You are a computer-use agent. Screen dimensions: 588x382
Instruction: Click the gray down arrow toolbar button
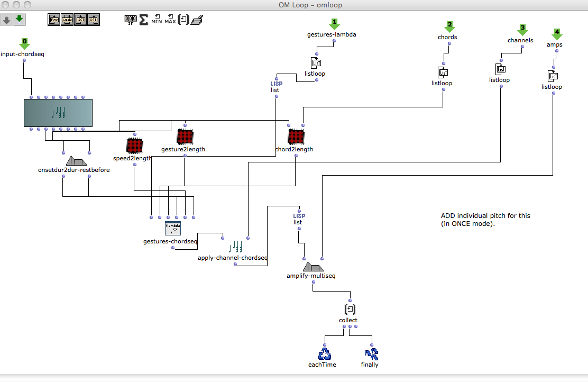(7, 20)
